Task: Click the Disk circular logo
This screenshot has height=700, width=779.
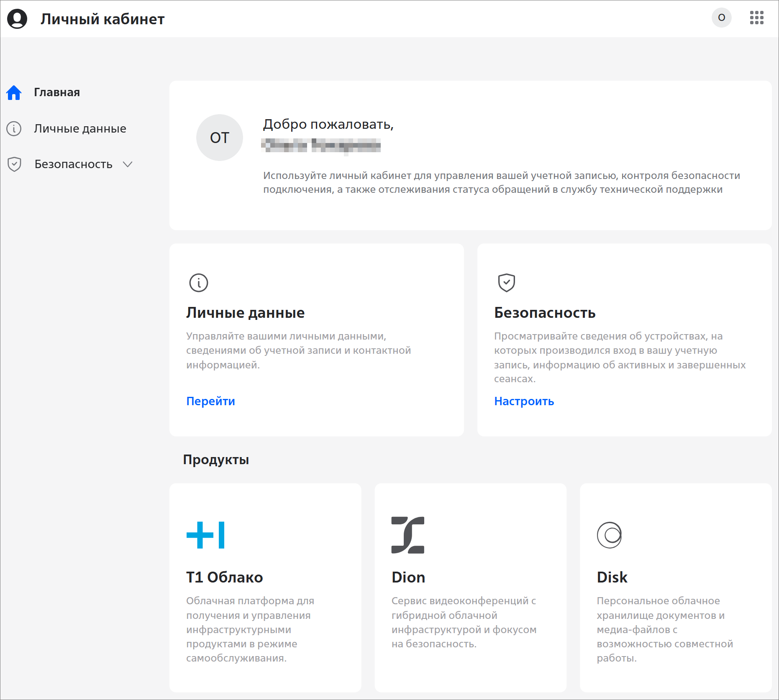Action: [x=609, y=535]
